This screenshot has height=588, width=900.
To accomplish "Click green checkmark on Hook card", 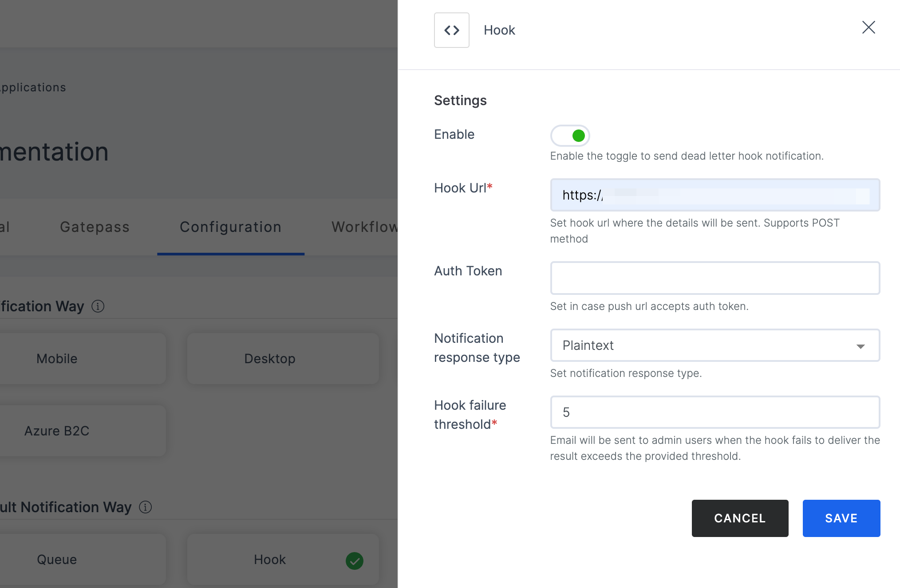I will click(354, 561).
